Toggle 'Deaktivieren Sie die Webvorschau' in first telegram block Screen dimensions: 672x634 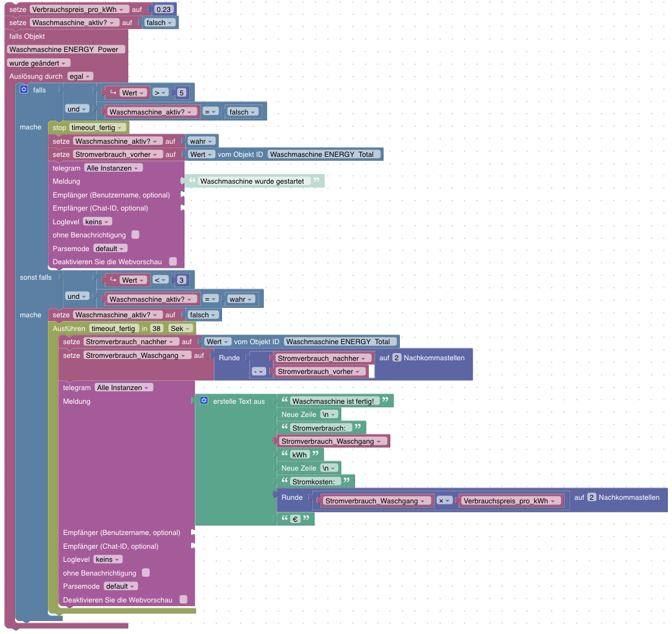172,261
